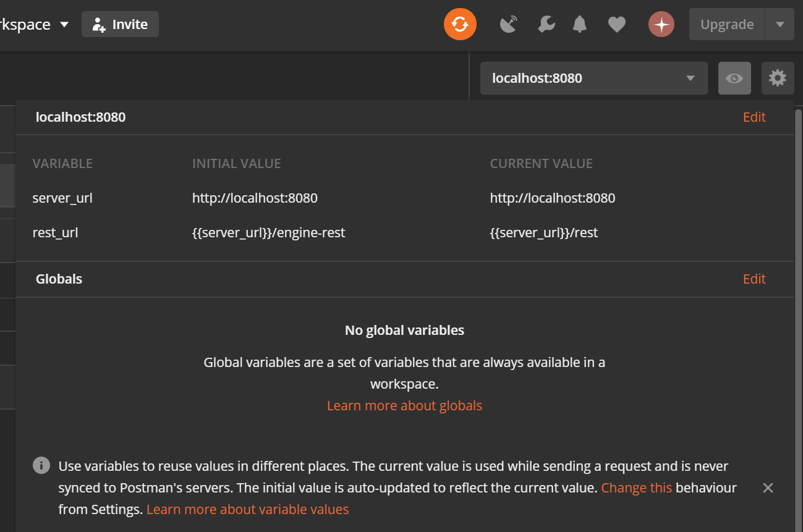Viewport: 803px width, 532px height.
Task: Click server_url initial value http://localhost:8080
Action: click(255, 198)
